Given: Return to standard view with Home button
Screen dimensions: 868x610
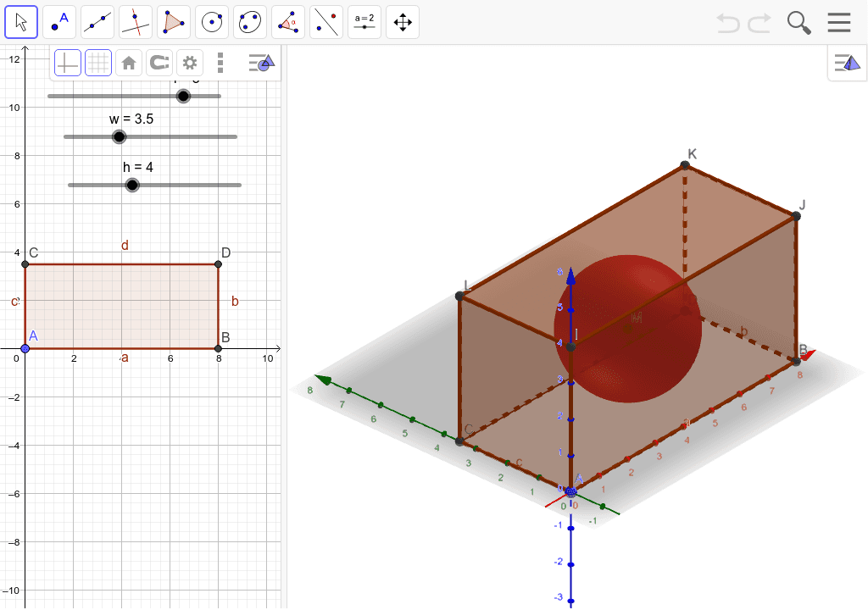Looking at the screenshot, I should pos(129,62).
